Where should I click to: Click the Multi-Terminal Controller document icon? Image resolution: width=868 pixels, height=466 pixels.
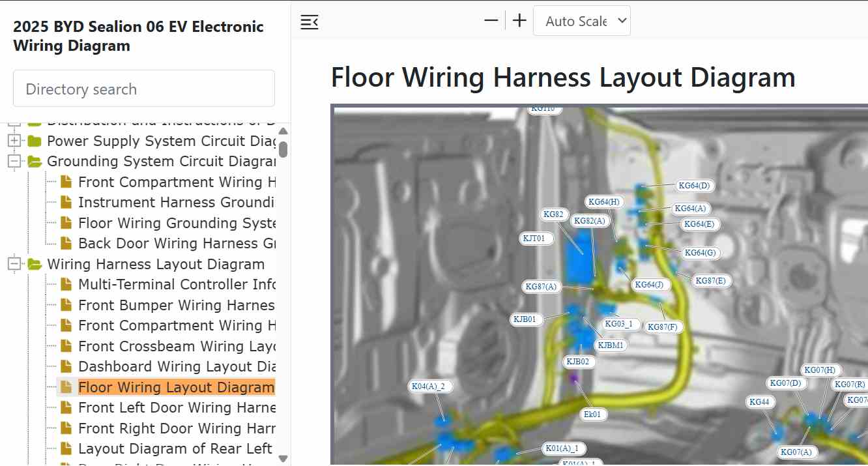tap(66, 285)
